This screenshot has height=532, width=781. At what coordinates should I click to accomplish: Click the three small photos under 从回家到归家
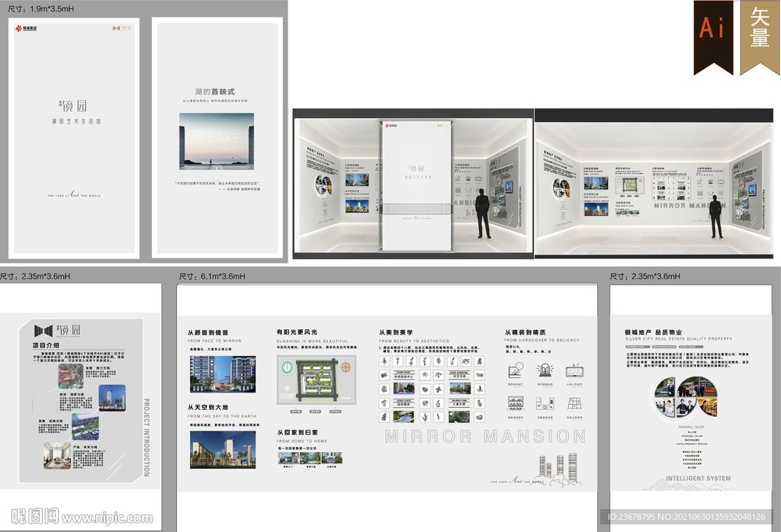point(310,458)
